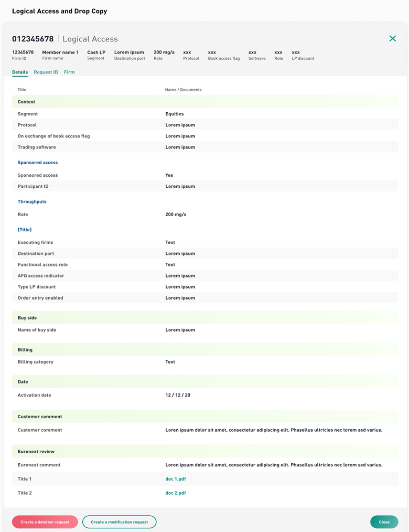Click the Book access flag header label
The width and height of the screenshot is (409, 532).
(224, 58)
